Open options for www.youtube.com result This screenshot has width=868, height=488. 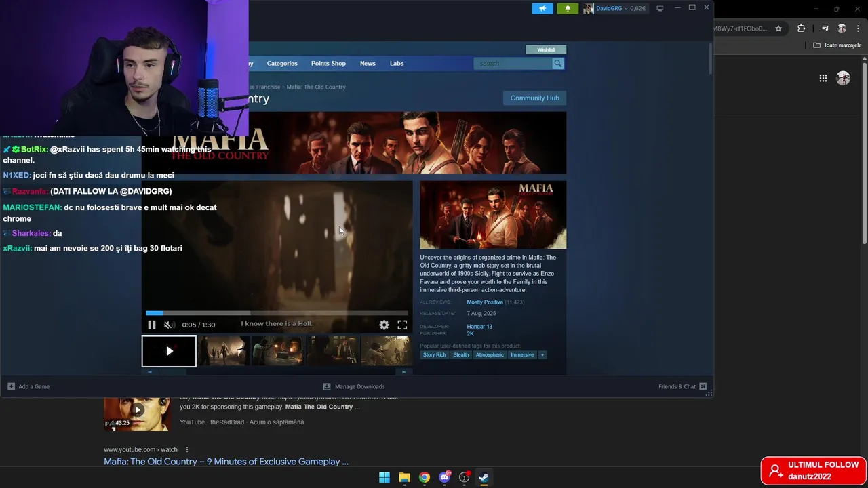pyautogui.click(x=187, y=449)
